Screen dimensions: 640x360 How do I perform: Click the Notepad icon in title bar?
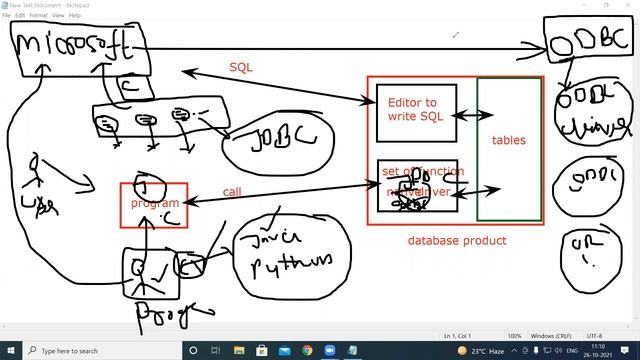[4, 5]
